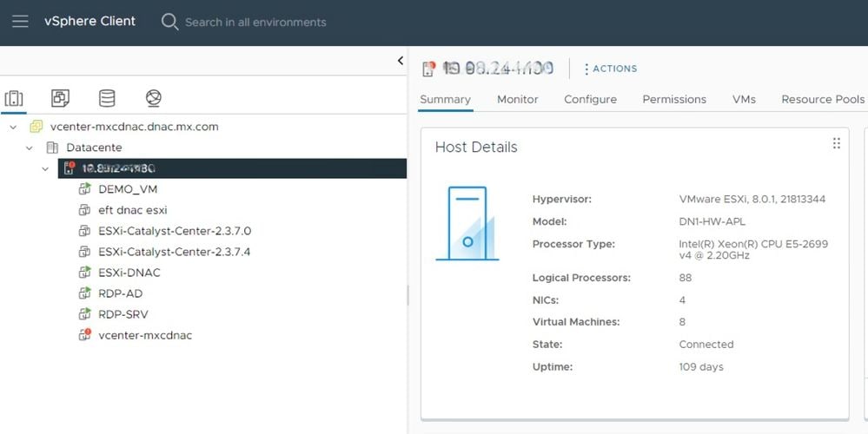The height and width of the screenshot is (434, 868).
Task: Click the RDP-AD VM icon
Action: pos(84,293)
